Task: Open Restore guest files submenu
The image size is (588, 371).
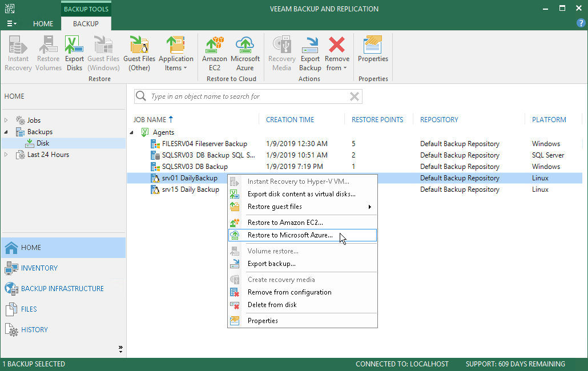Action: 302,207
